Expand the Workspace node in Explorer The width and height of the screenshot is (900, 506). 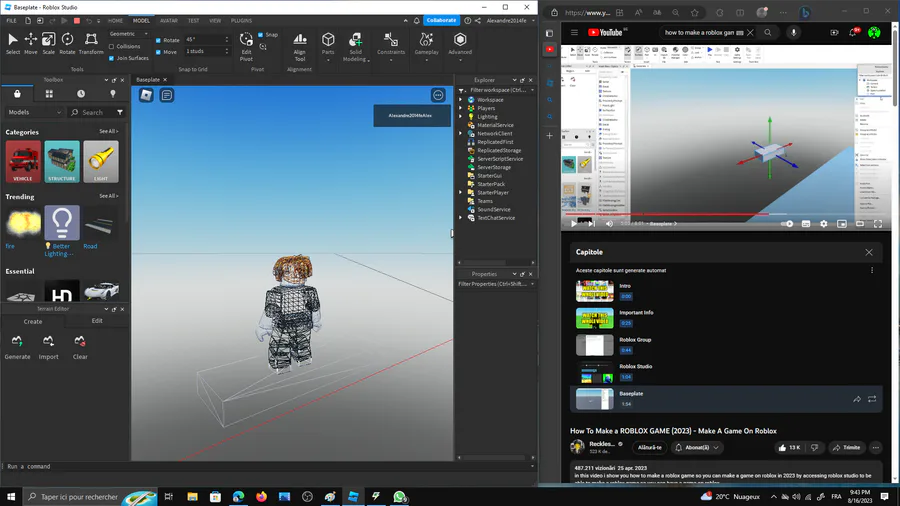[x=461, y=100]
